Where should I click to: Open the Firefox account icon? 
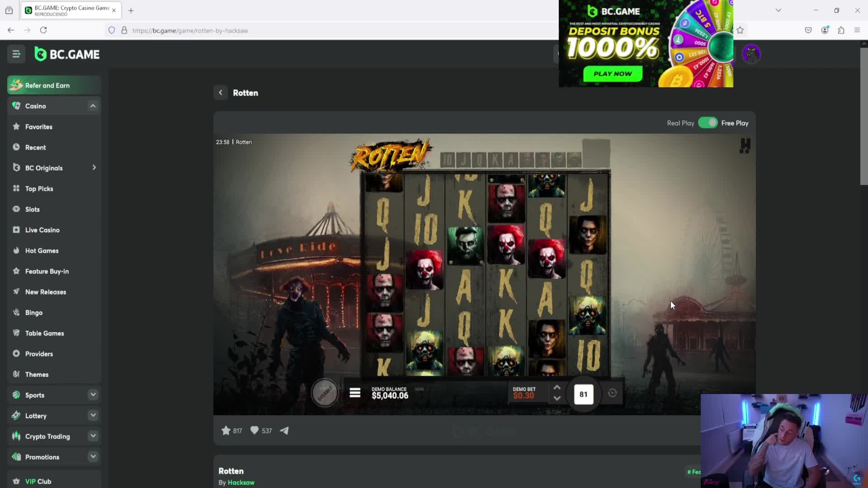click(825, 30)
